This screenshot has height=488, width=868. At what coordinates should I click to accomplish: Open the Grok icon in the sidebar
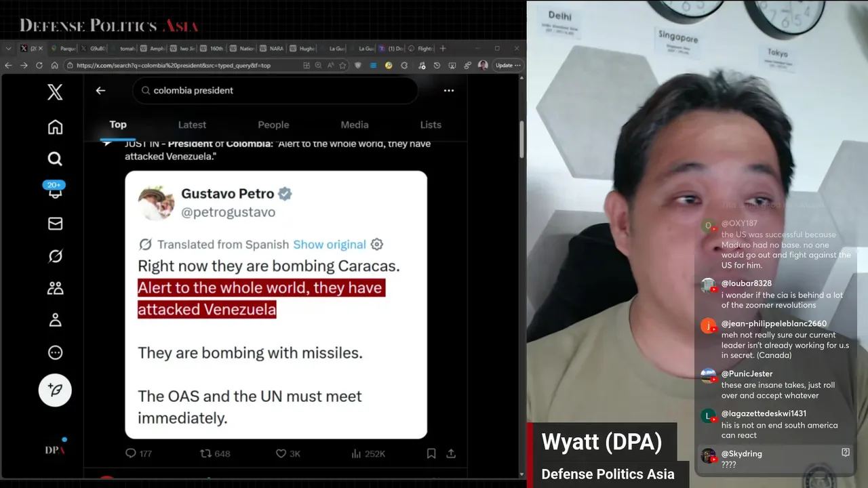[x=55, y=256]
